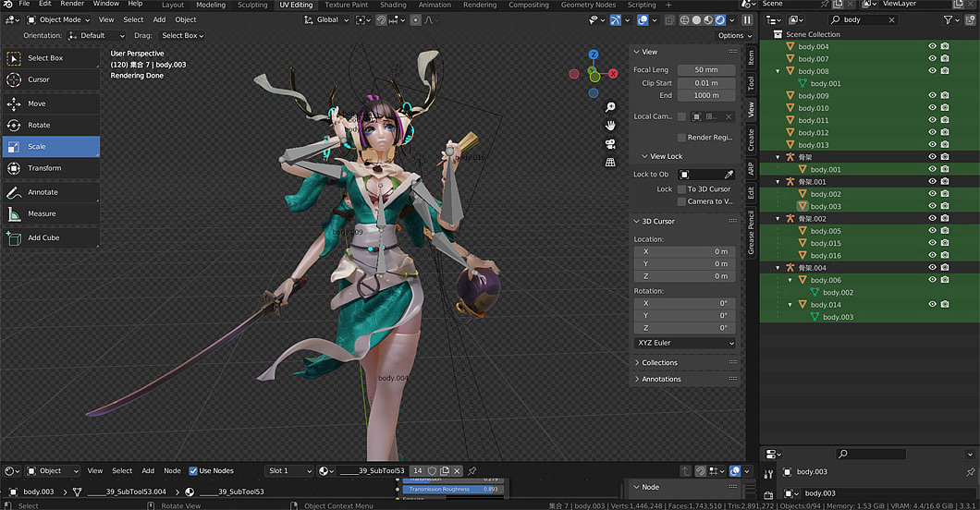The width and height of the screenshot is (980, 510).
Task: Toggle the node editor pin icon
Action: (472, 471)
